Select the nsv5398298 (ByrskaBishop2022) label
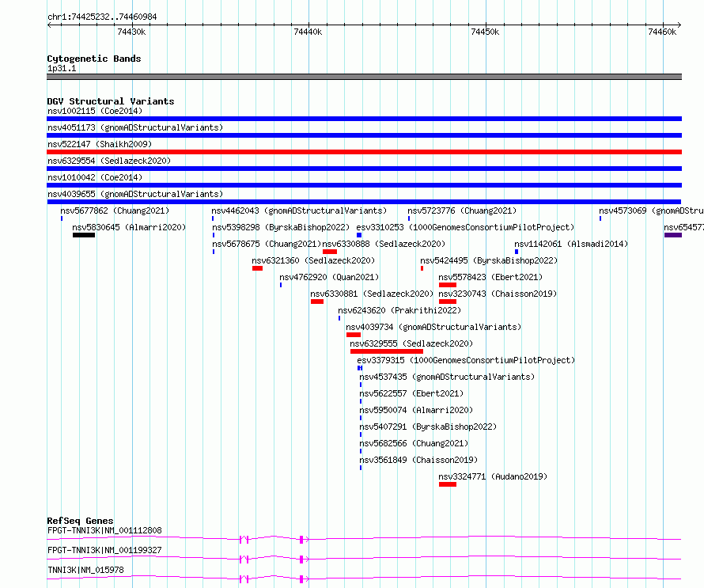 click(281, 227)
